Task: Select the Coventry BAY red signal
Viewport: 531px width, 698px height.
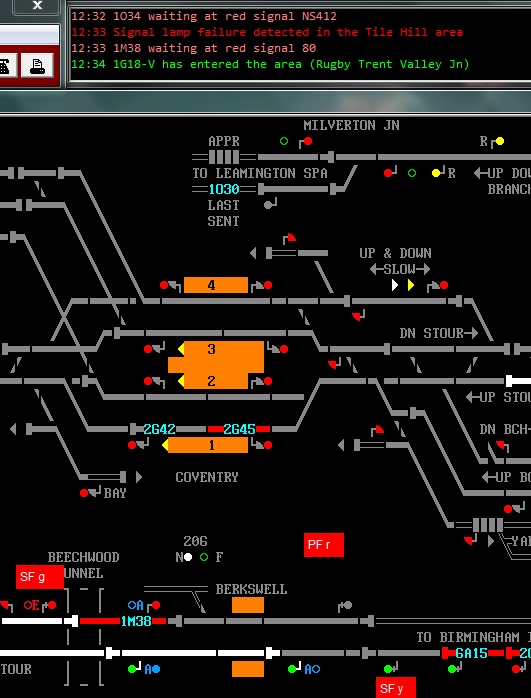Action: tap(84, 493)
